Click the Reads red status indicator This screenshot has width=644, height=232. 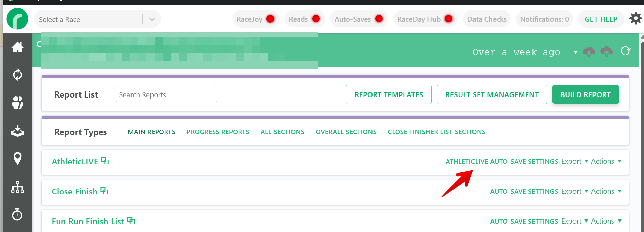(x=316, y=19)
